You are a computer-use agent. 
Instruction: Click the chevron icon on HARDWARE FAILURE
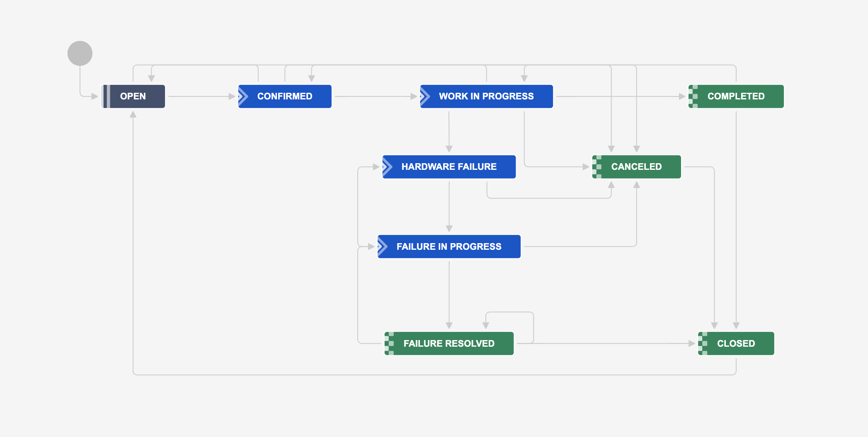387,167
